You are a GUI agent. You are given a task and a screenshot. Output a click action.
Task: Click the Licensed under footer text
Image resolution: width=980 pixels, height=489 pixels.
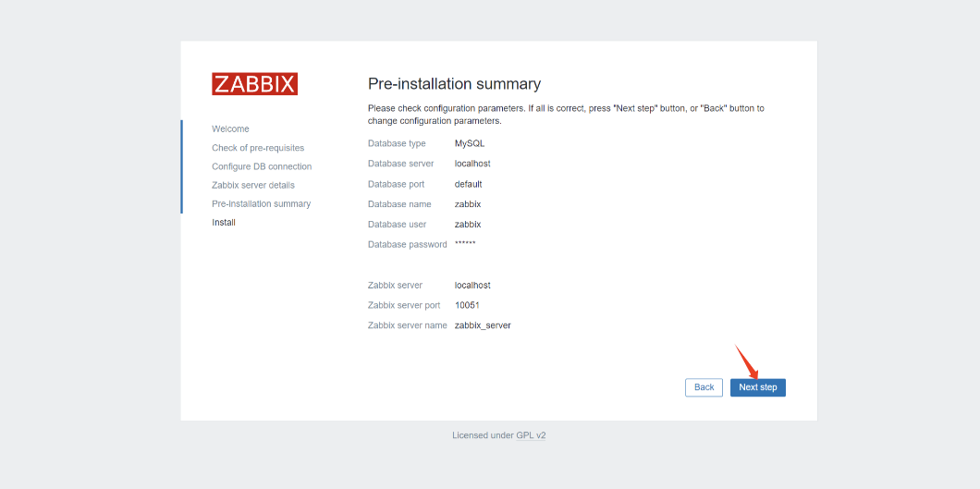[x=484, y=435]
